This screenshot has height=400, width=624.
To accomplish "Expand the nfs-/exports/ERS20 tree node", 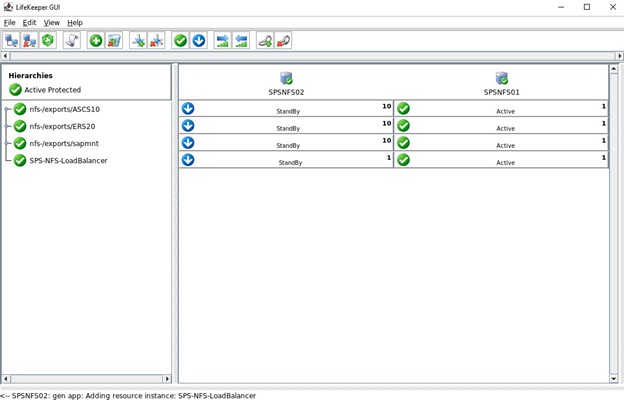I will 7,126.
